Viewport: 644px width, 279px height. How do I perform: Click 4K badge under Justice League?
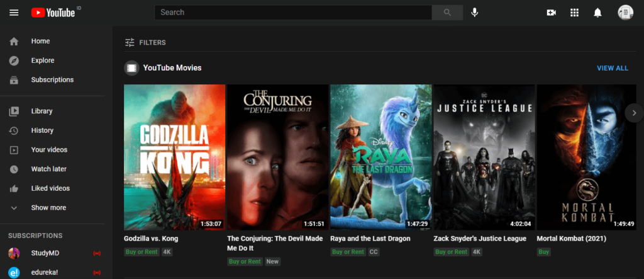(x=477, y=252)
